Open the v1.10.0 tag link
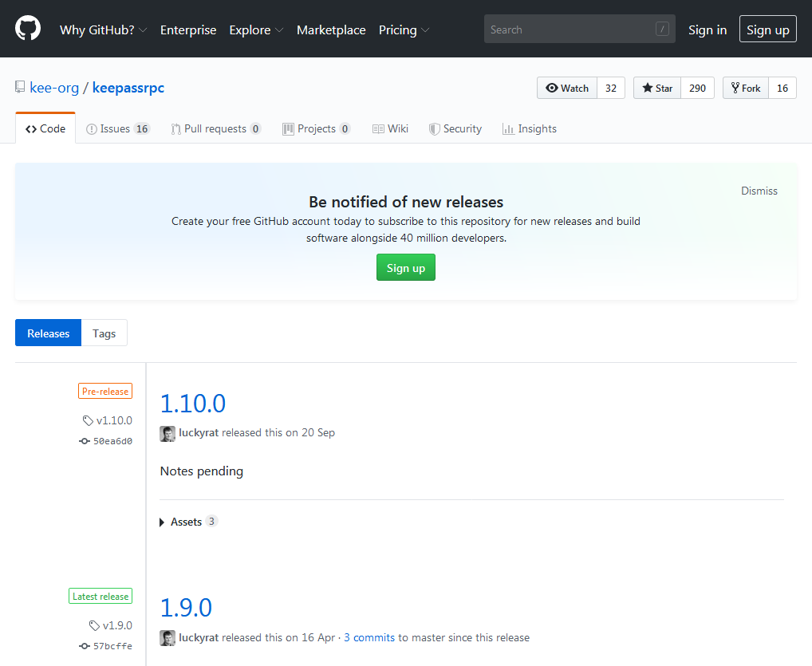This screenshot has height=666, width=812. tap(108, 420)
